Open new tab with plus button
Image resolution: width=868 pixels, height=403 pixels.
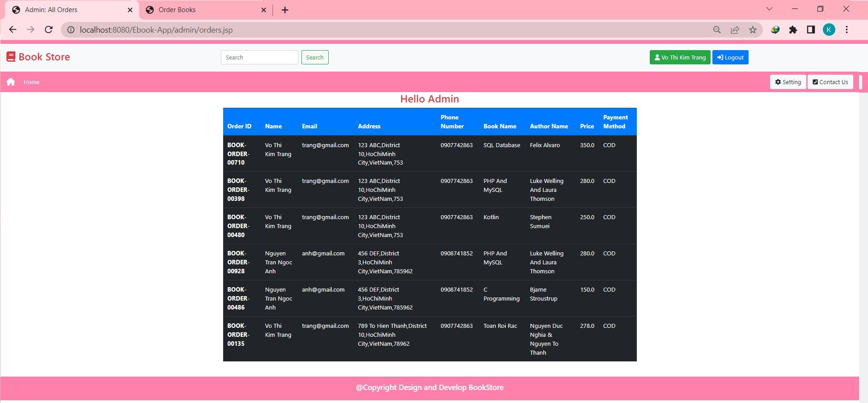285,10
